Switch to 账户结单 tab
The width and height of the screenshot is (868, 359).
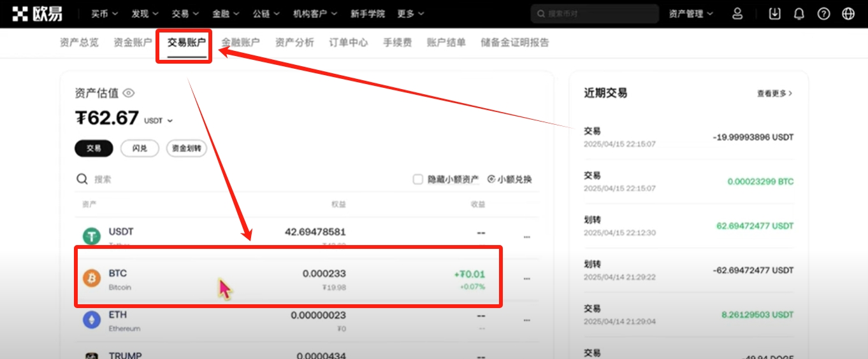click(x=446, y=43)
